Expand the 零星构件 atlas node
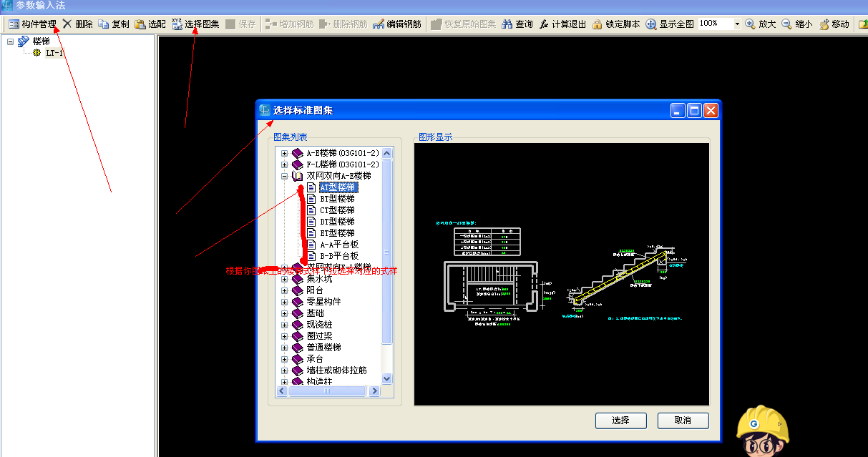 [x=284, y=302]
